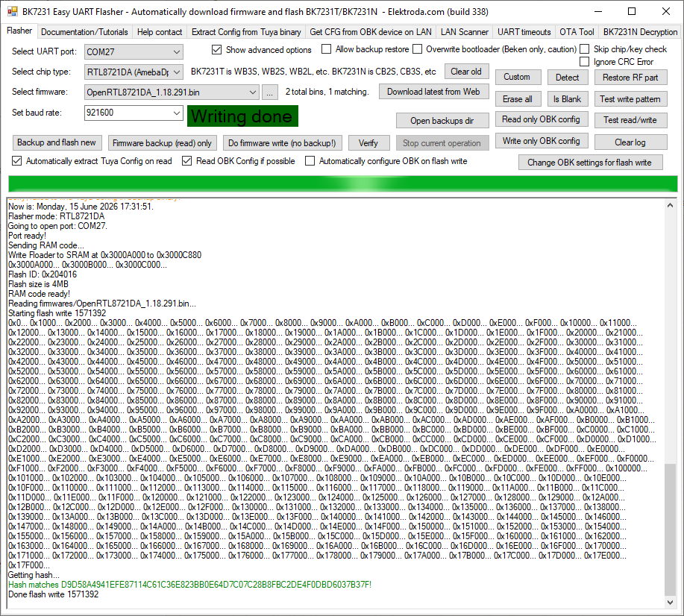Click the log scrollbar up arrow
The width and height of the screenshot is (684, 616).
tap(670, 205)
